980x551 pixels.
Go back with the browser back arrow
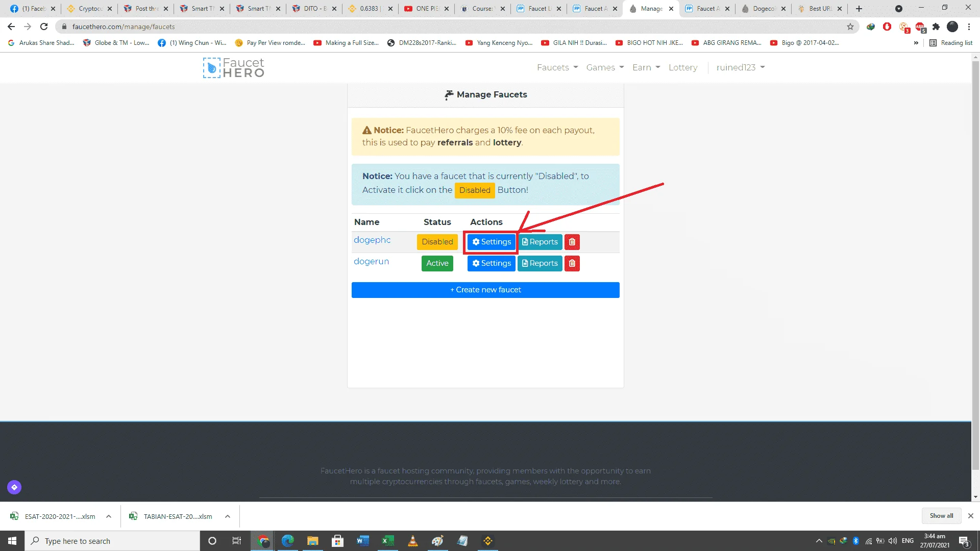coord(11,27)
